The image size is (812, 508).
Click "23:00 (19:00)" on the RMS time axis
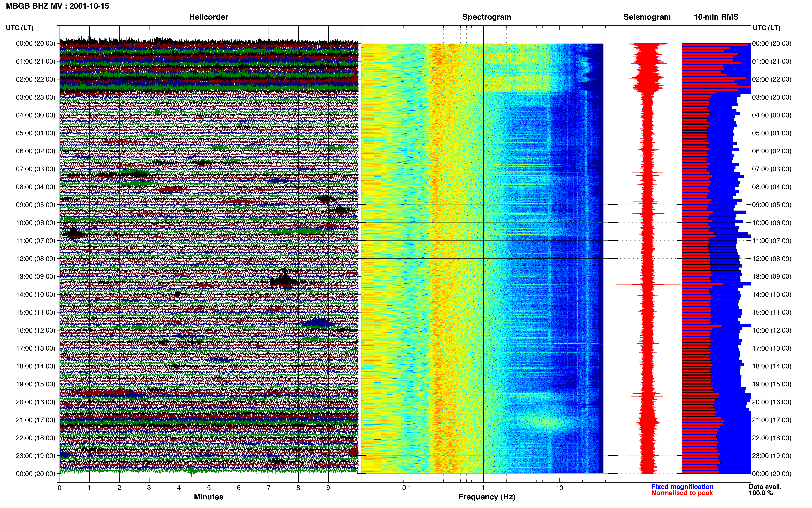pyautogui.click(x=771, y=456)
